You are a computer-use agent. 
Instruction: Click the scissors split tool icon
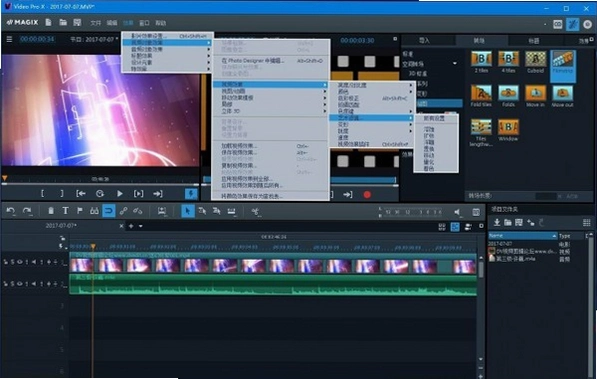255,211
